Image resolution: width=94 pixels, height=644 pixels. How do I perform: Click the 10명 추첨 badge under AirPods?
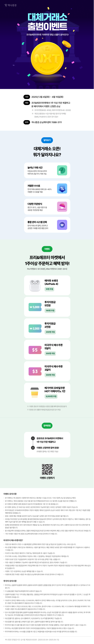pyautogui.click(x=49, y=289)
